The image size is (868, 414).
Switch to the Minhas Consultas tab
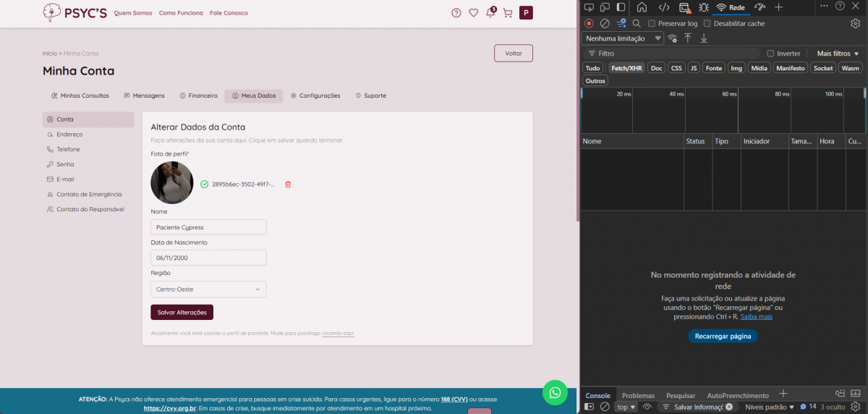pyautogui.click(x=80, y=96)
